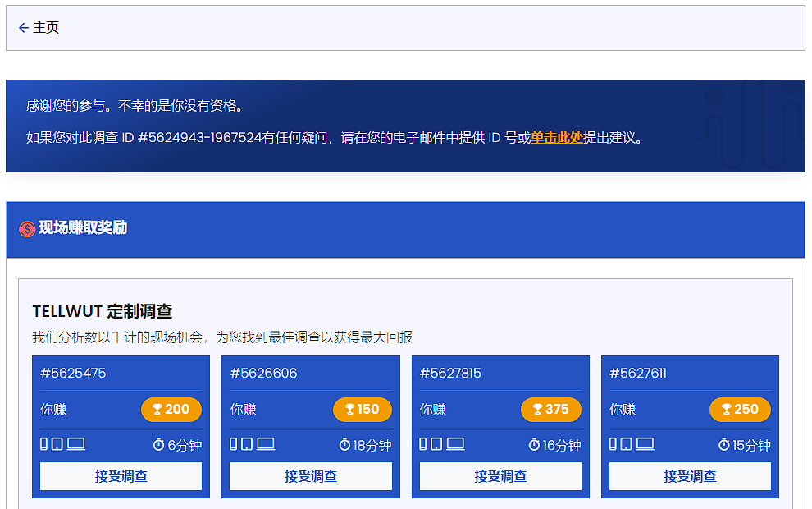
Task: Accept survey #5627815 with 接受调查
Action: coord(500,476)
